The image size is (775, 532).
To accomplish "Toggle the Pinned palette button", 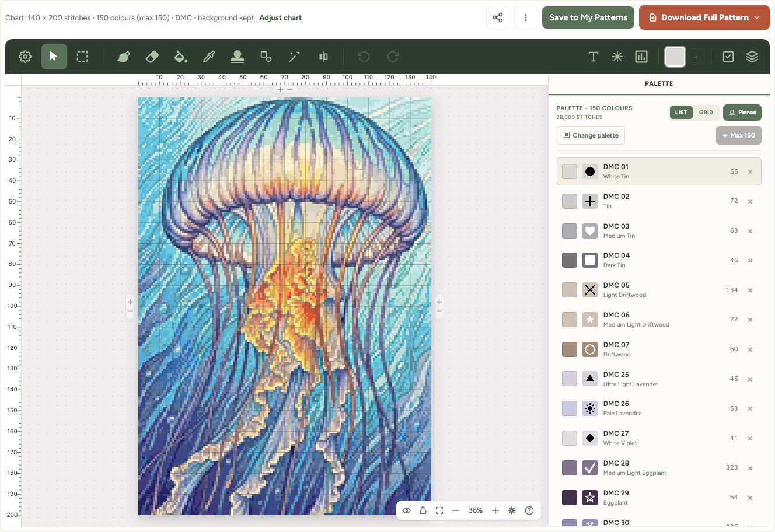I will (742, 113).
